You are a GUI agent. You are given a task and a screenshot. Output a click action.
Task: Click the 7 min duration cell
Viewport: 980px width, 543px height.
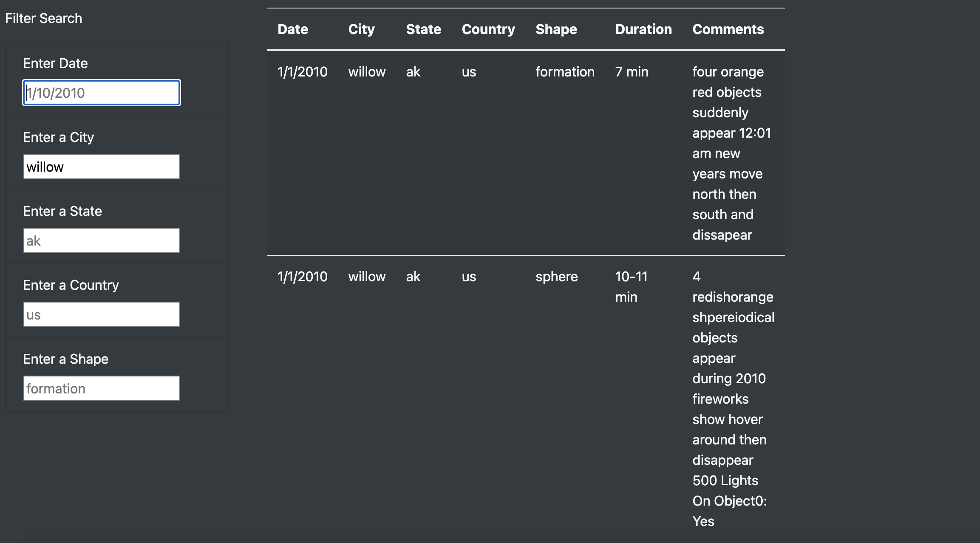click(x=632, y=72)
